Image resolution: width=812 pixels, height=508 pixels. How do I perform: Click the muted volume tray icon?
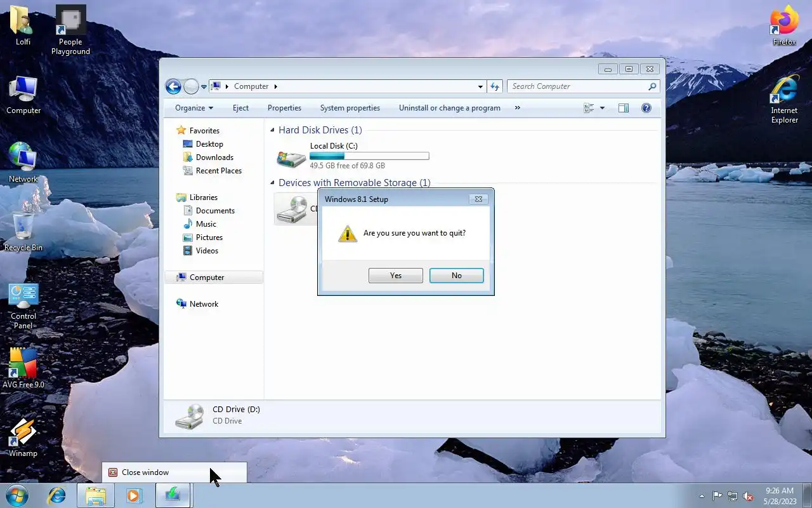(x=749, y=496)
